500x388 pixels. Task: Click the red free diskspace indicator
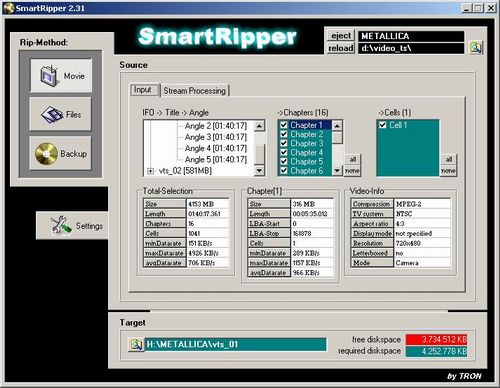pos(436,339)
